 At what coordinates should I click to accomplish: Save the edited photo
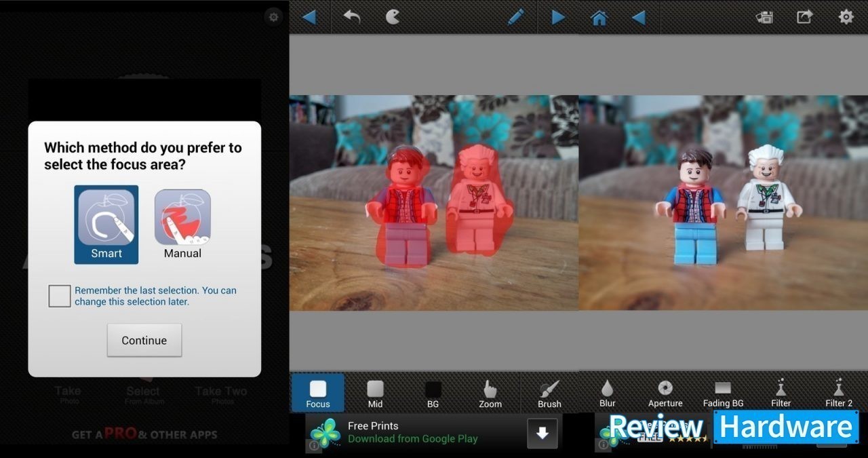point(765,17)
